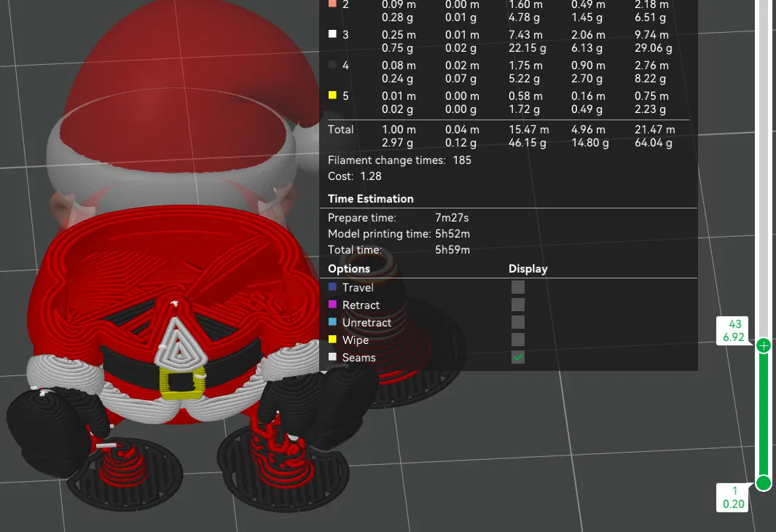This screenshot has width=776, height=532.
Task: Click the Travel option label
Action: click(x=358, y=288)
